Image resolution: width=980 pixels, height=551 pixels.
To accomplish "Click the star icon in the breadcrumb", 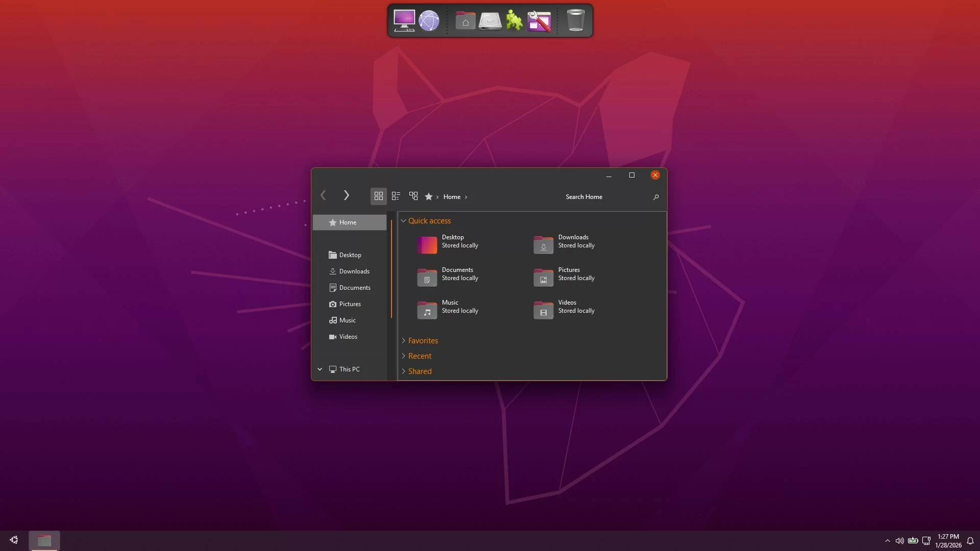I will coord(429,197).
